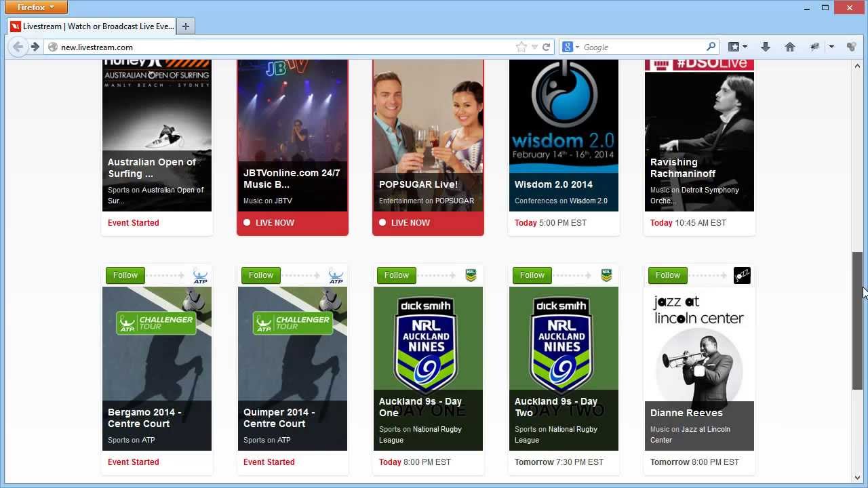The image size is (868, 488).
Task: Follow the Quimper 2014 event
Action: point(260,275)
